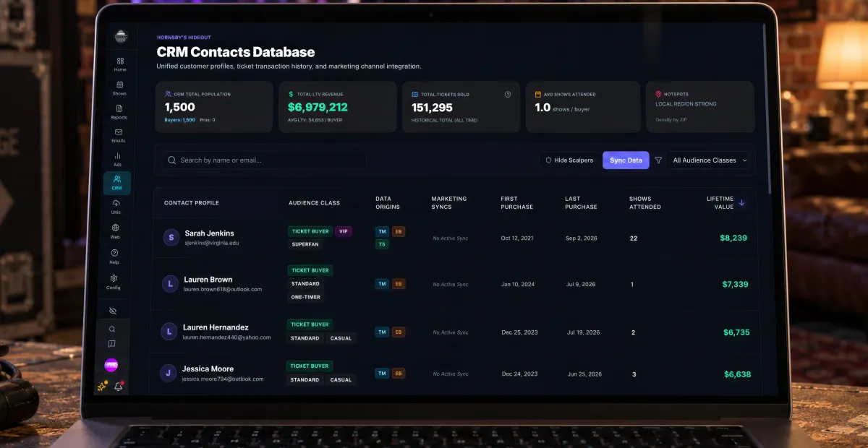The width and height of the screenshot is (868, 448).
Task: Click the Oct 12, 2021 first purchase date
Action: pos(518,238)
